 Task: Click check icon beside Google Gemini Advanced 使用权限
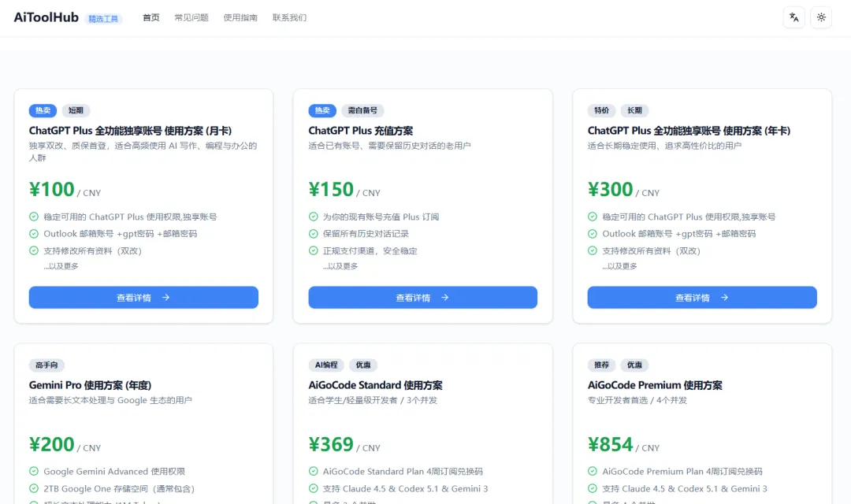click(x=34, y=471)
